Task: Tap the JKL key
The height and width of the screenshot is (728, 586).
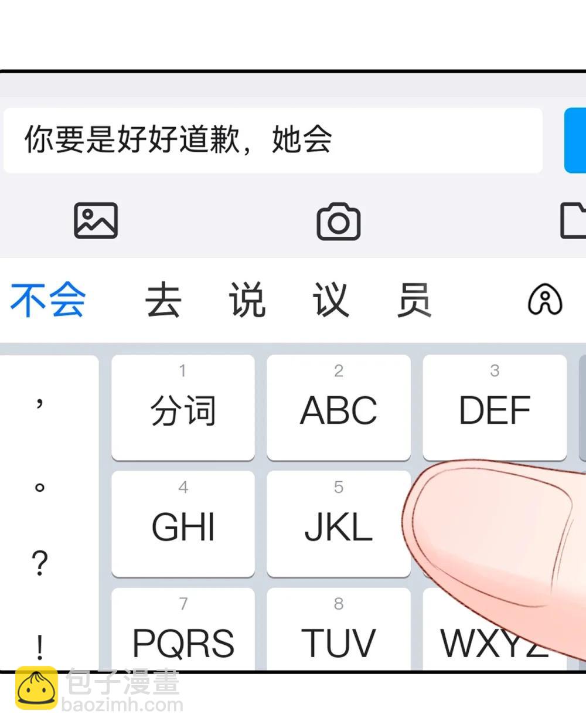Action: (x=339, y=523)
